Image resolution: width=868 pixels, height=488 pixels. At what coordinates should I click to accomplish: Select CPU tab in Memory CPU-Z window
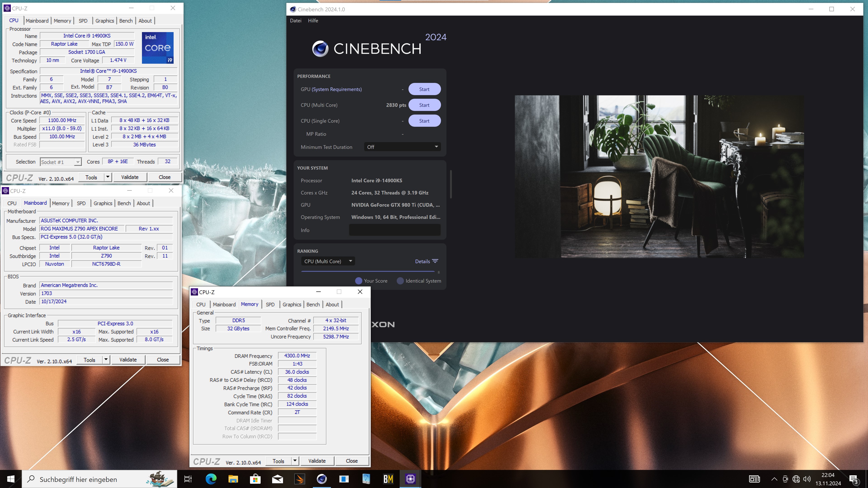click(x=201, y=305)
